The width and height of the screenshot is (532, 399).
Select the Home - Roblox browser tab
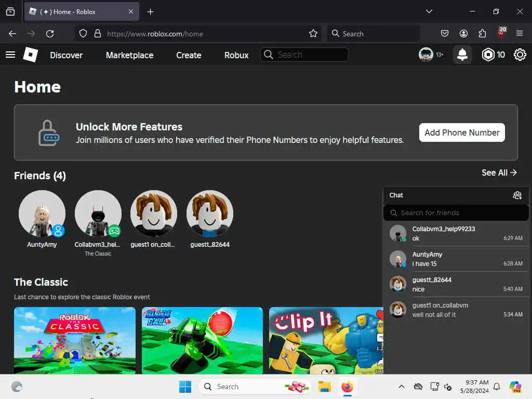click(x=82, y=12)
